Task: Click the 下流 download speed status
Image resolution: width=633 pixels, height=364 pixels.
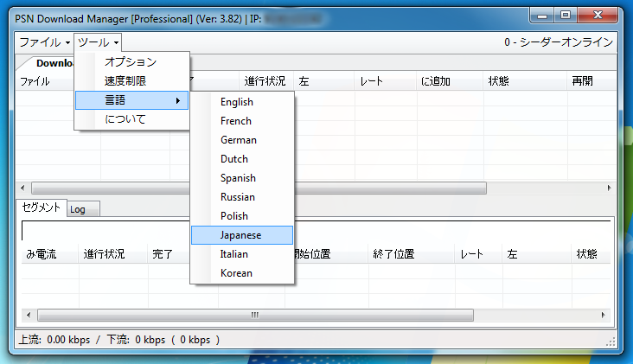Action: coord(163,340)
